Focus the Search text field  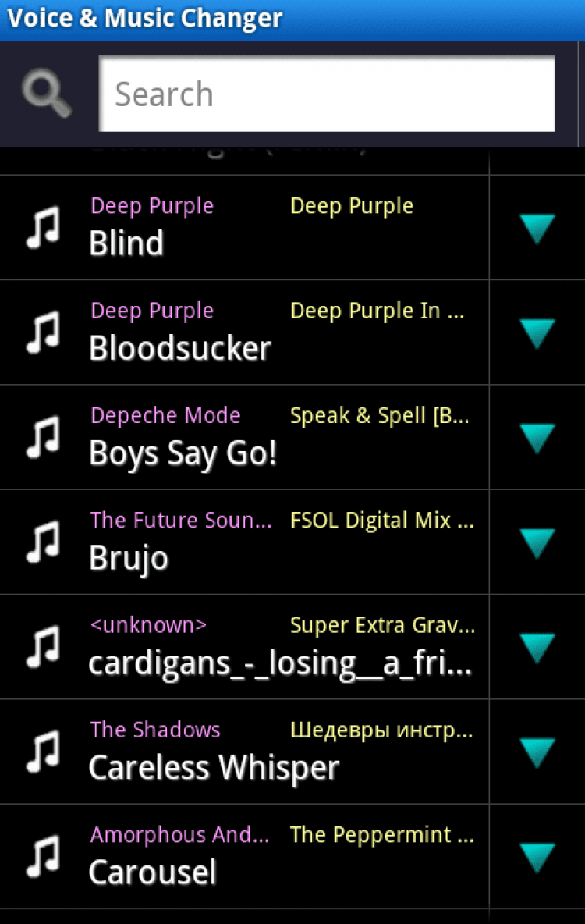pyautogui.click(x=326, y=94)
